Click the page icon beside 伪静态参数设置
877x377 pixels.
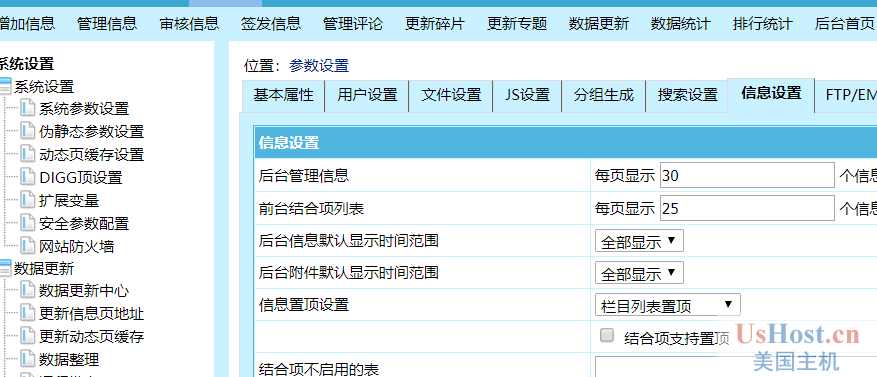[x=27, y=130]
